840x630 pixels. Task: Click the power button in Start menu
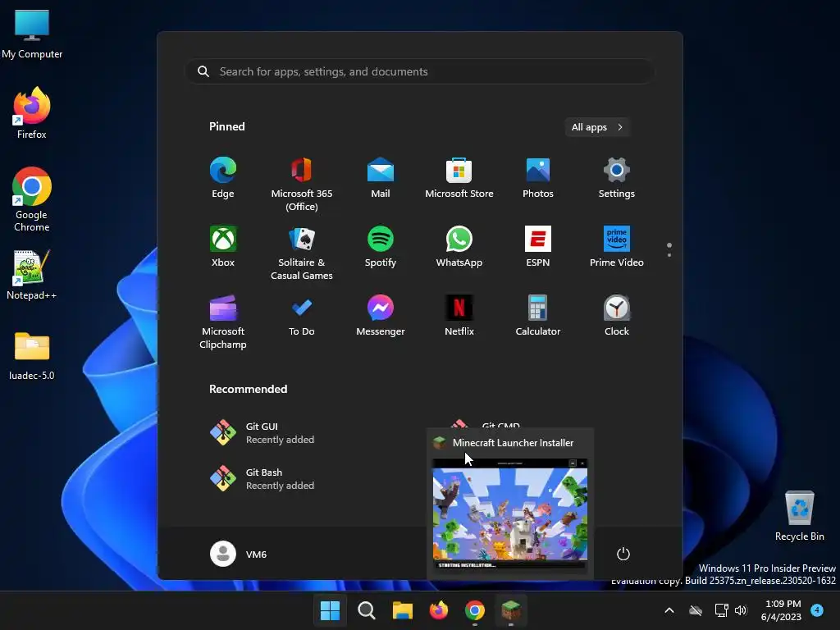tap(623, 554)
